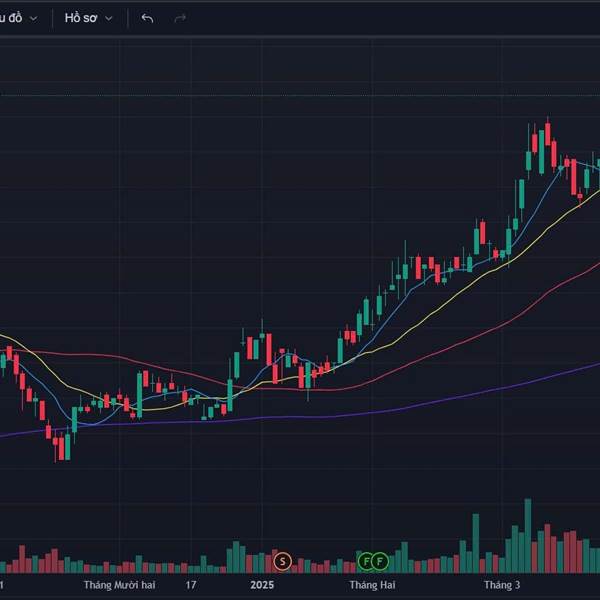Click the '2025' time axis label

pyautogui.click(x=262, y=585)
